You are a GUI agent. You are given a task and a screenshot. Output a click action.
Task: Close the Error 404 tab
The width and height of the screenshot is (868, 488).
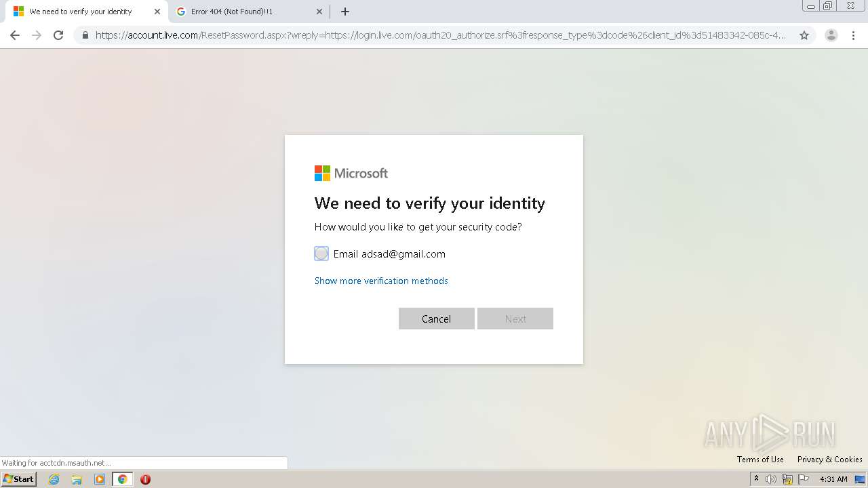[320, 12]
